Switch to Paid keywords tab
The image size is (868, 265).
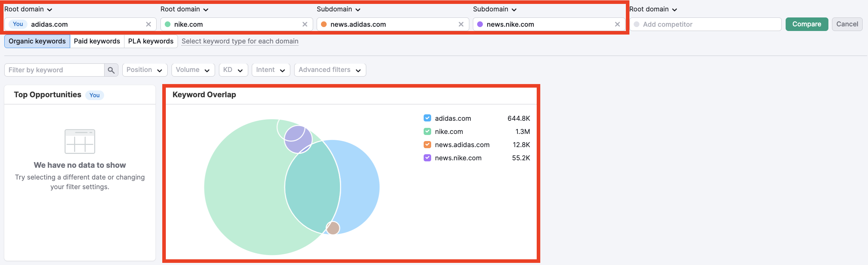(97, 41)
